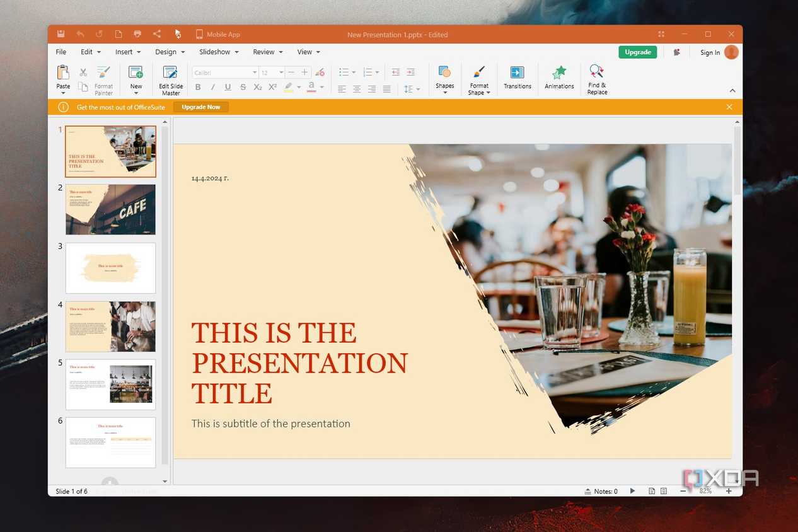
Task: Expand line spacing options
Action: pyautogui.click(x=417, y=89)
